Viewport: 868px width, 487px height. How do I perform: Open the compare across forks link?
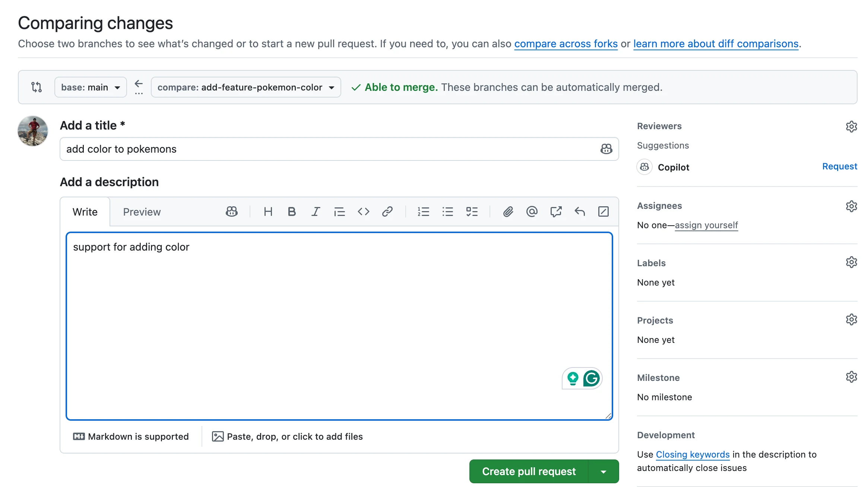coord(566,44)
